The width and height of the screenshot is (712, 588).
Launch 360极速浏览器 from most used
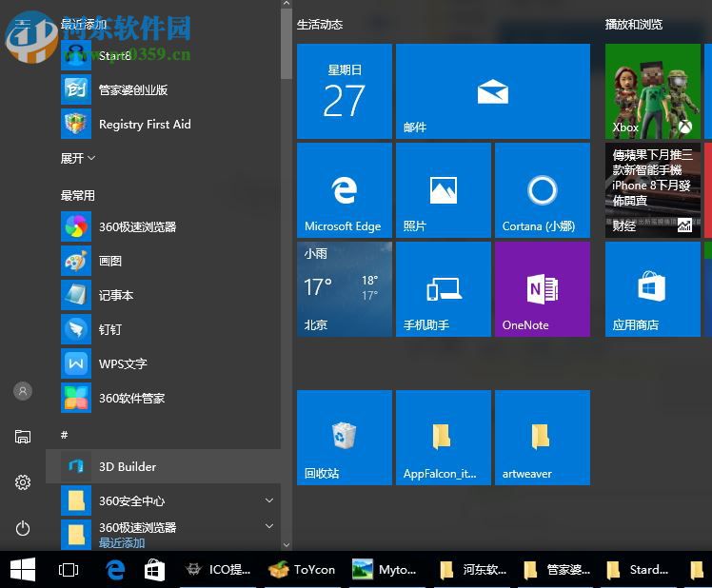pos(163,226)
